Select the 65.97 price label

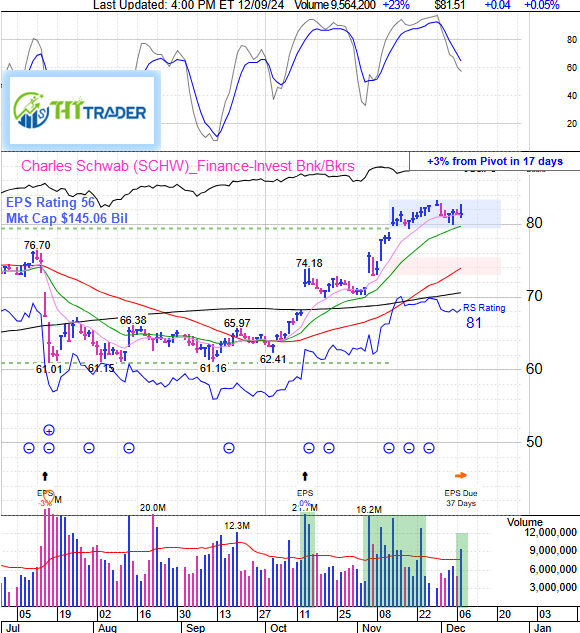point(237,323)
